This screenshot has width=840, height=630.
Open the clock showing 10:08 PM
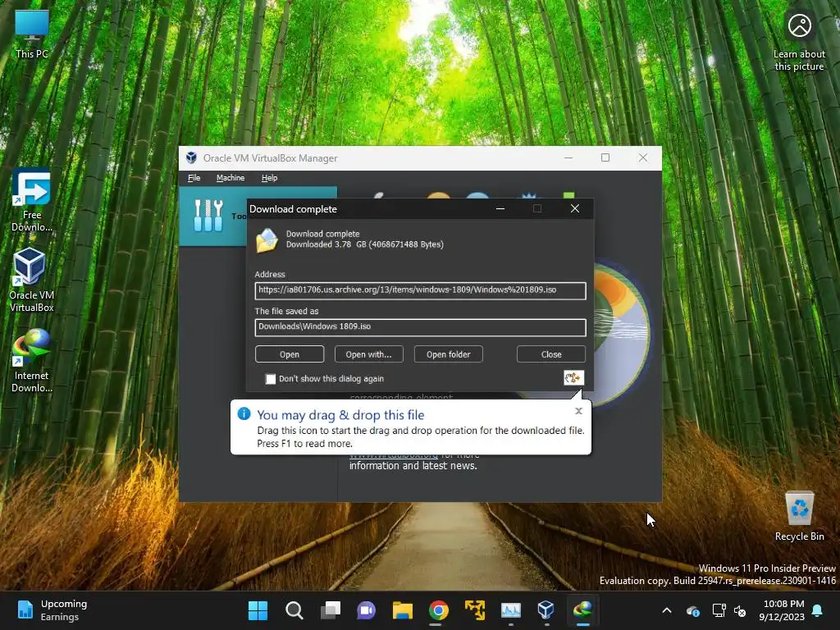782,610
